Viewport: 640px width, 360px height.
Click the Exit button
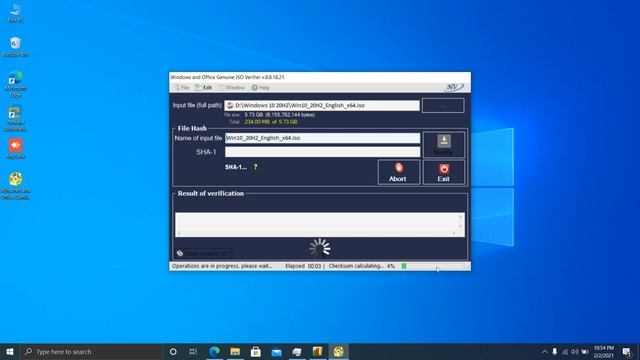click(x=443, y=172)
